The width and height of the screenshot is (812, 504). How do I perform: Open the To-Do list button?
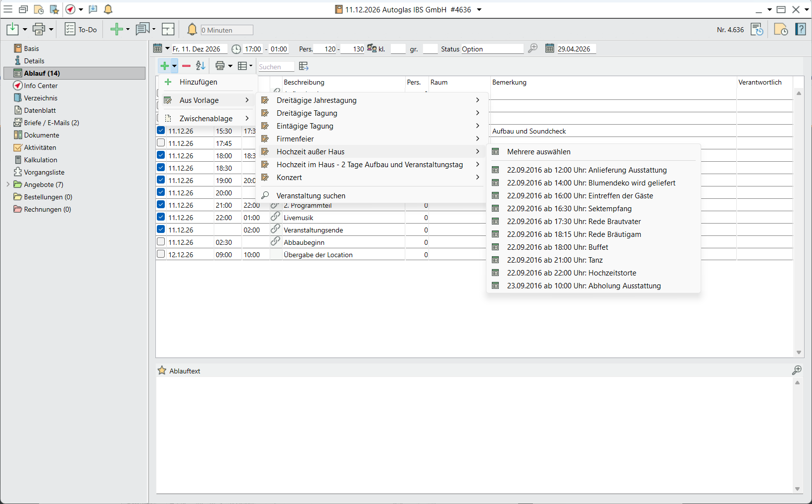81,30
